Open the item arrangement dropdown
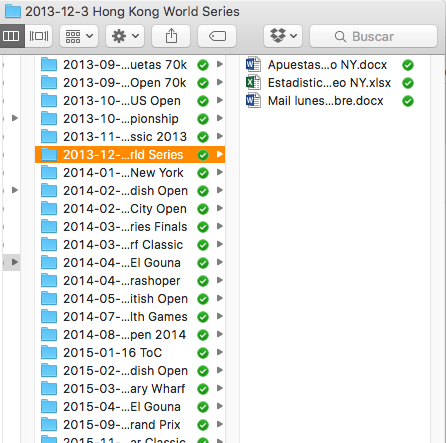 (x=79, y=36)
